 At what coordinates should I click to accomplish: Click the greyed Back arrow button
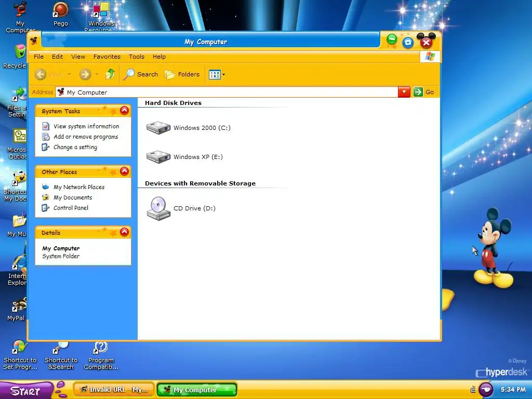(x=41, y=74)
